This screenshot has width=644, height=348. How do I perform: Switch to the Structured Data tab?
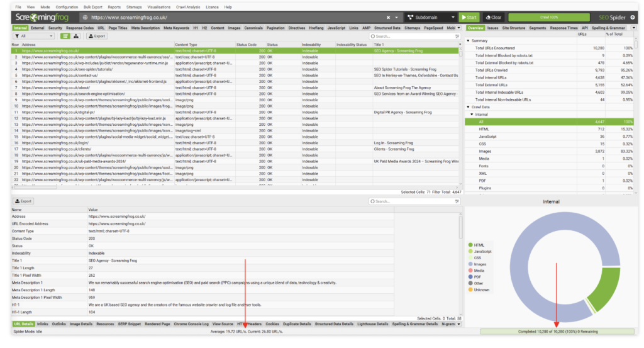(x=387, y=28)
